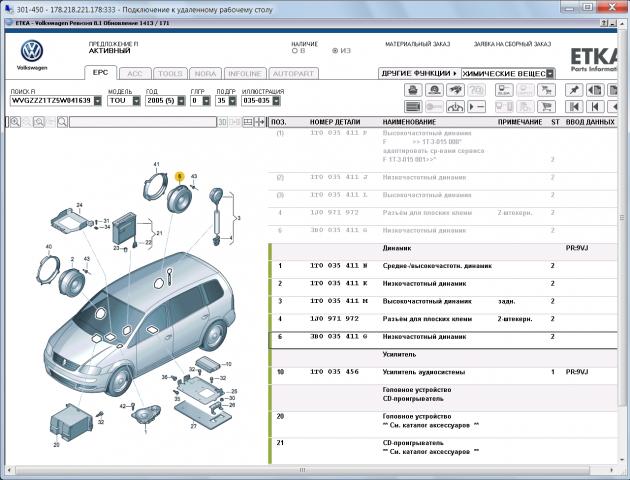Click the plain magnifier search icon
630x480 pixels.
pyautogui.click(x=62, y=122)
